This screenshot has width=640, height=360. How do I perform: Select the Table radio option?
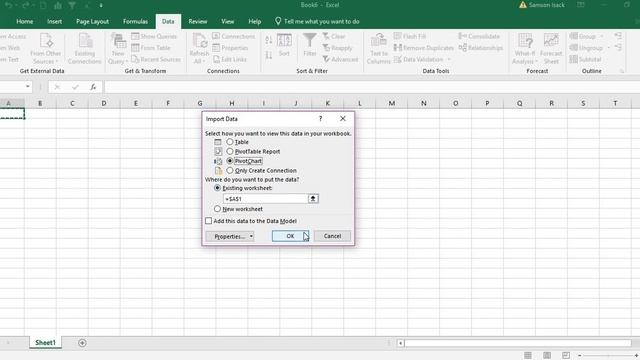(230, 142)
